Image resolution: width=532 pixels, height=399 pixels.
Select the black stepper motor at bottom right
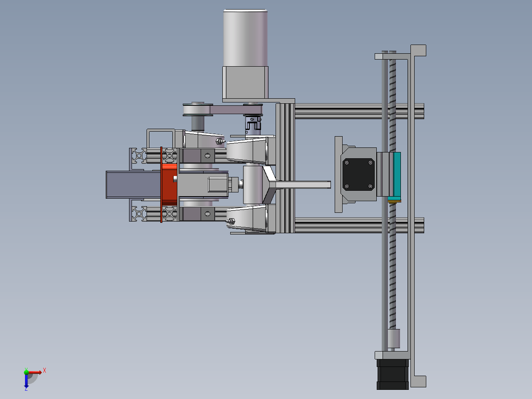tap(393, 374)
